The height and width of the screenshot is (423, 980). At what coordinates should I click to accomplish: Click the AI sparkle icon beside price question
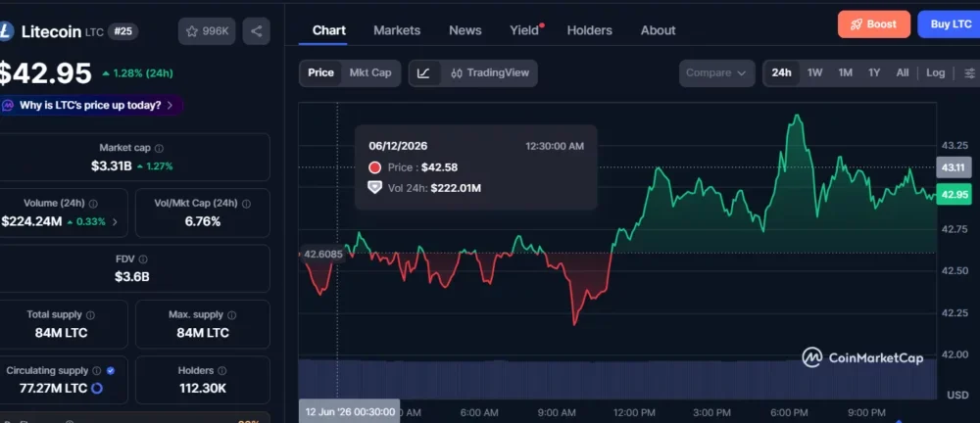8,105
